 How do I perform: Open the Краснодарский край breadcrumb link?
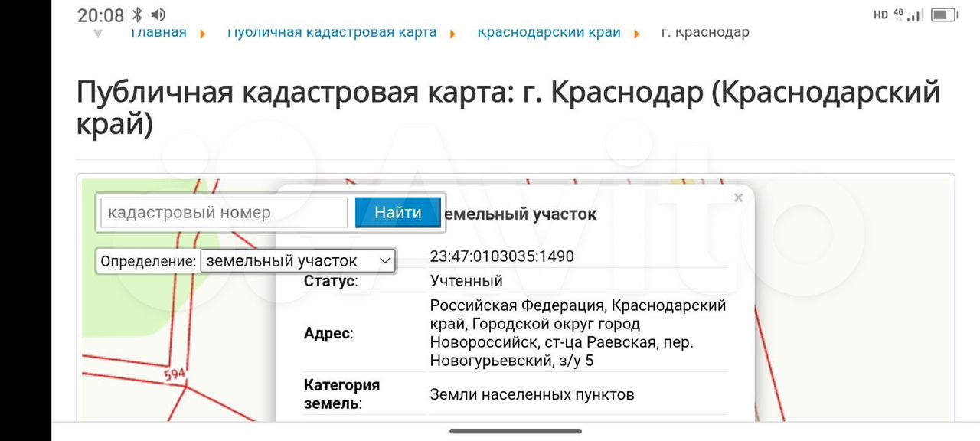(x=548, y=32)
